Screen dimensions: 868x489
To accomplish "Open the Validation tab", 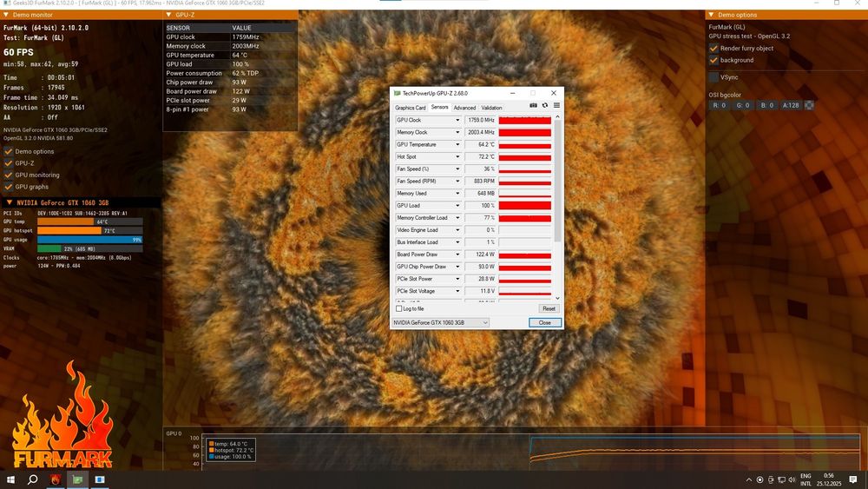I will pos(491,108).
